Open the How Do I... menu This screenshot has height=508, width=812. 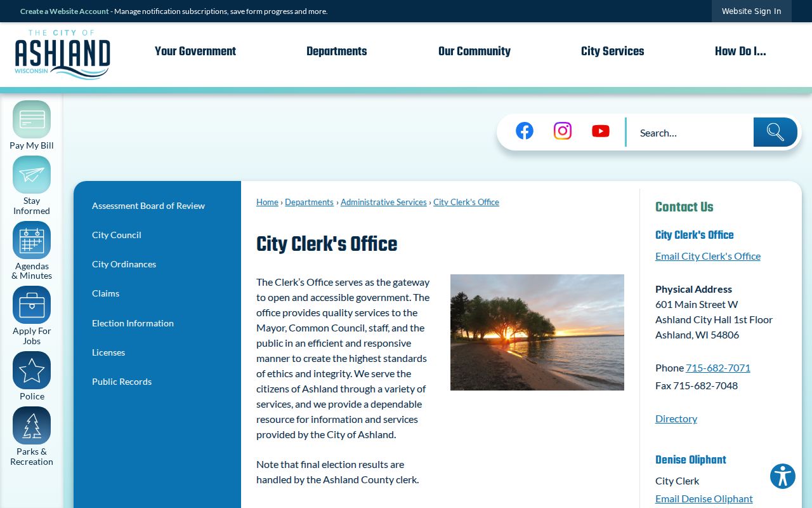740,51
